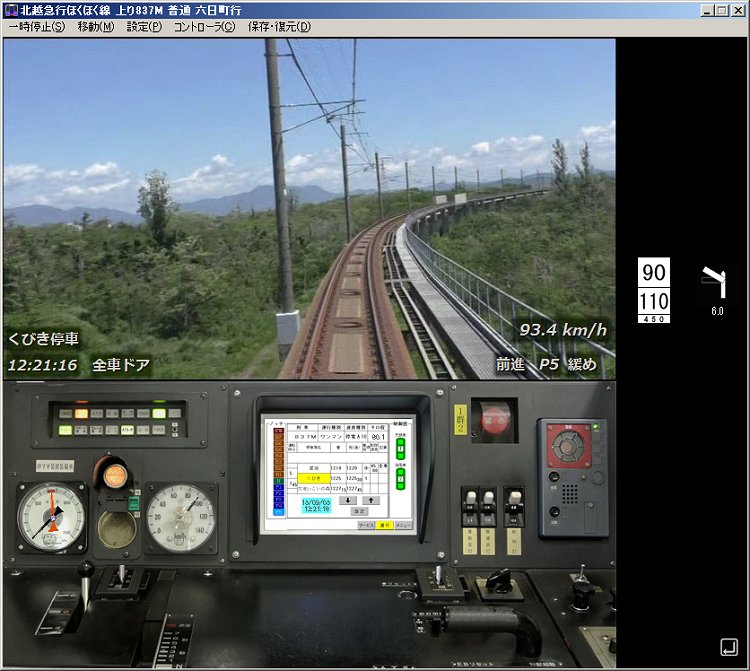
Task: Click the down arrow button on timetable monitor
Action: tap(348, 500)
